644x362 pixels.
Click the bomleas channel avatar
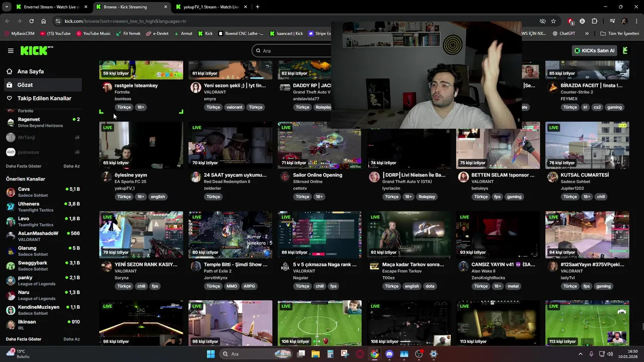107,87
